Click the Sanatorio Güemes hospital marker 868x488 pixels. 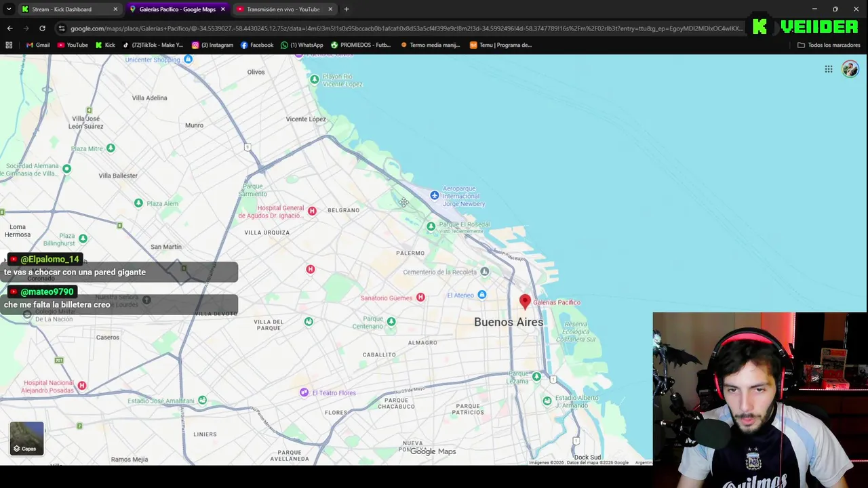pos(420,298)
